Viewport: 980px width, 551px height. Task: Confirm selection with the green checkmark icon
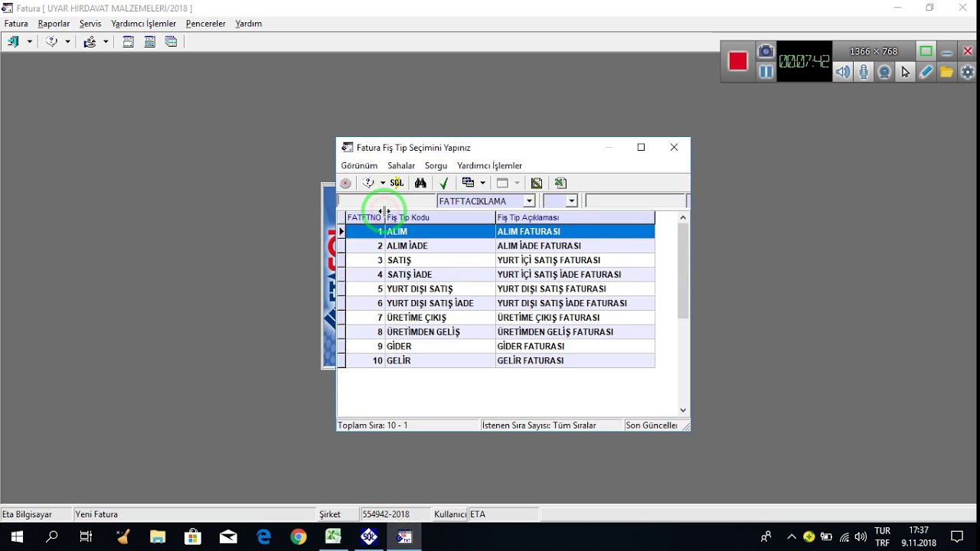(443, 183)
